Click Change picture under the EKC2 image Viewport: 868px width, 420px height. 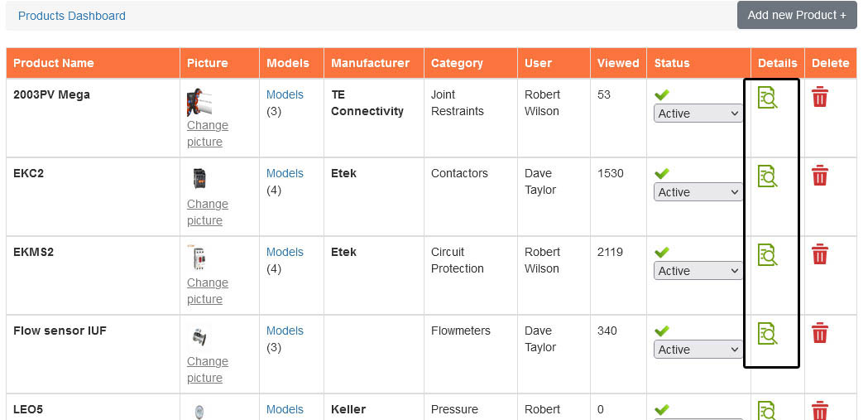208,212
